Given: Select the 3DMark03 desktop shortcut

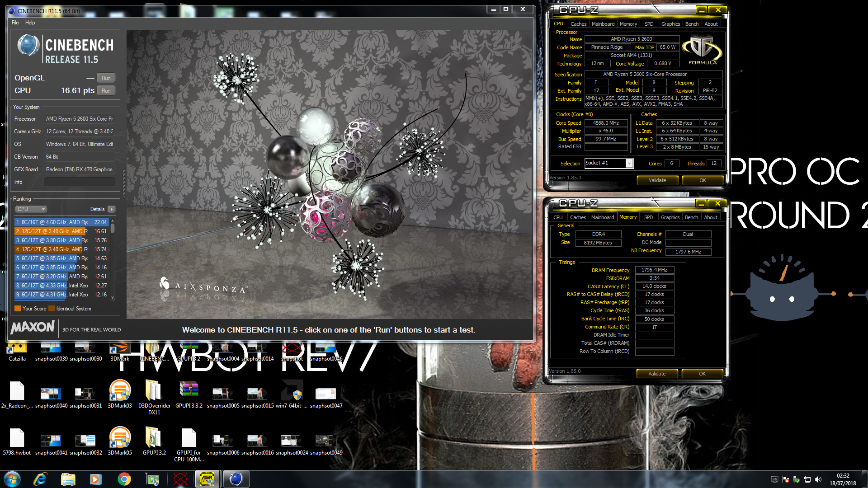Looking at the screenshot, I should [120, 394].
